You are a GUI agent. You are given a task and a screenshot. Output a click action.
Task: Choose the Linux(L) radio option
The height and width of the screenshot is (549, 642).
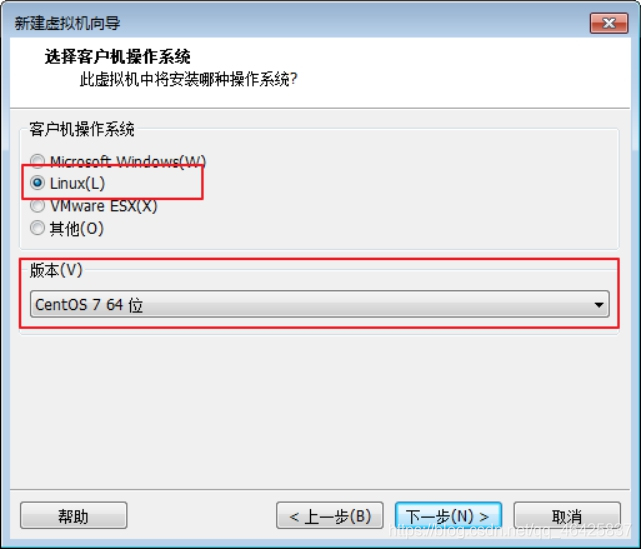coord(37,183)
